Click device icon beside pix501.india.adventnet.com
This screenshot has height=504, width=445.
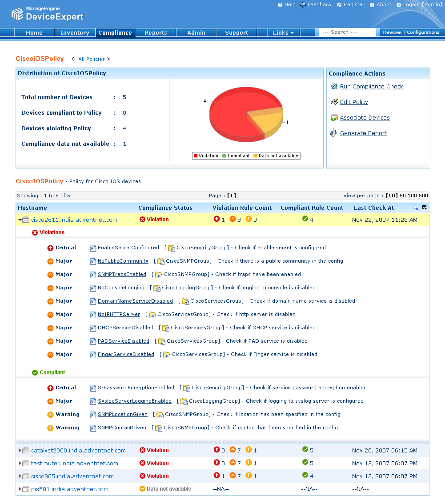[x=26, y=489]
